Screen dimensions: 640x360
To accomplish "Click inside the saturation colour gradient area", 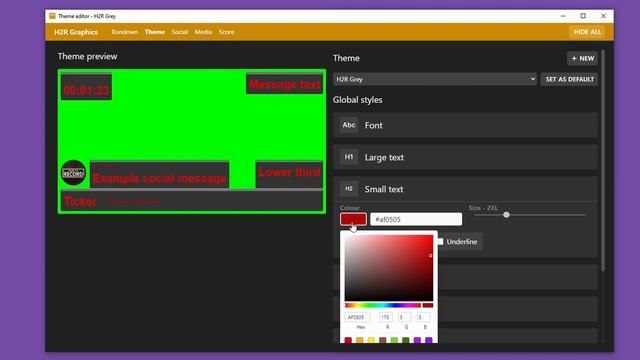I will point(389,268).
